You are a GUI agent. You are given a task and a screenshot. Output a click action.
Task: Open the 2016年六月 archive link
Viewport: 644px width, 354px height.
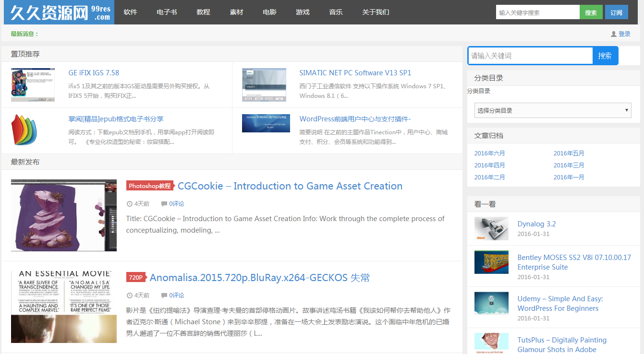pyautogui.click(x=489, y=153)
